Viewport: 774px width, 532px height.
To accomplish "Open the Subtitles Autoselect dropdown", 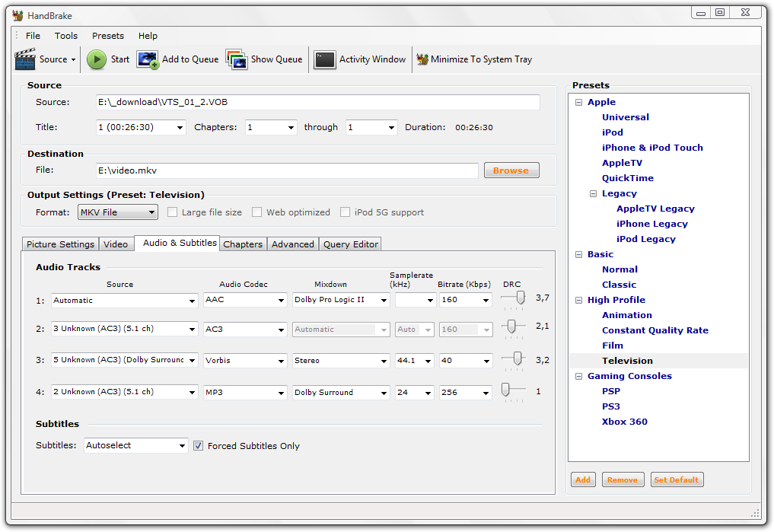I will click(x=135, y=446).
